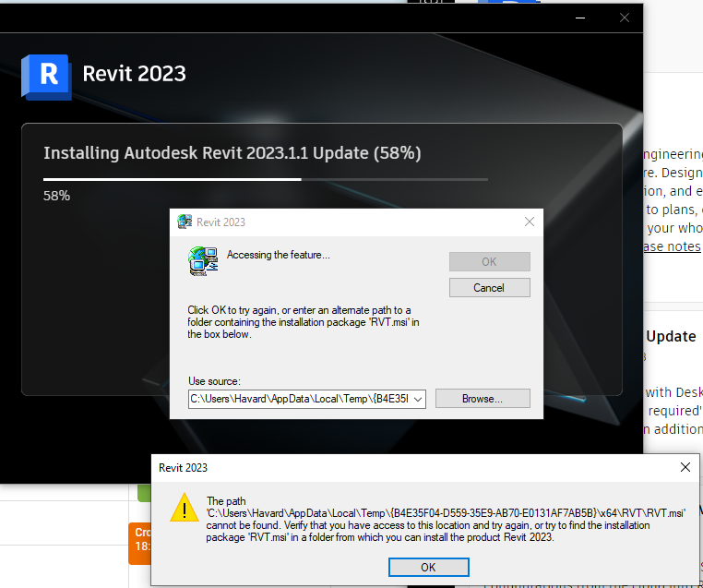703x588 pixels.
Task: Close the path error message box
Action: 685,467
